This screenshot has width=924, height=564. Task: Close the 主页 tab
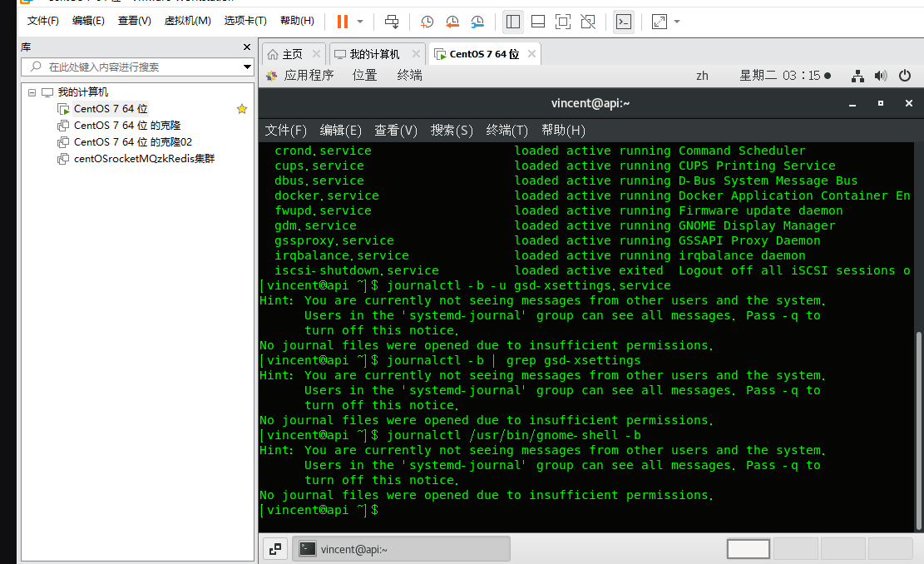[x=316, y=53]
